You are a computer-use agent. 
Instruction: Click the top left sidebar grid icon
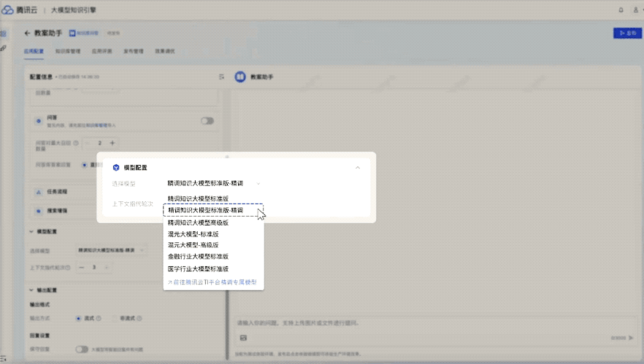[x=3, y=34]
